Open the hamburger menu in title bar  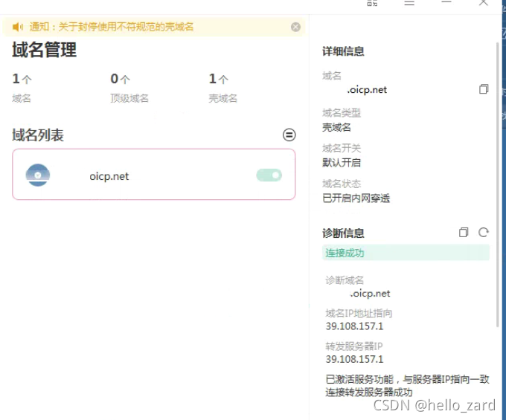(x=409, y=3)
